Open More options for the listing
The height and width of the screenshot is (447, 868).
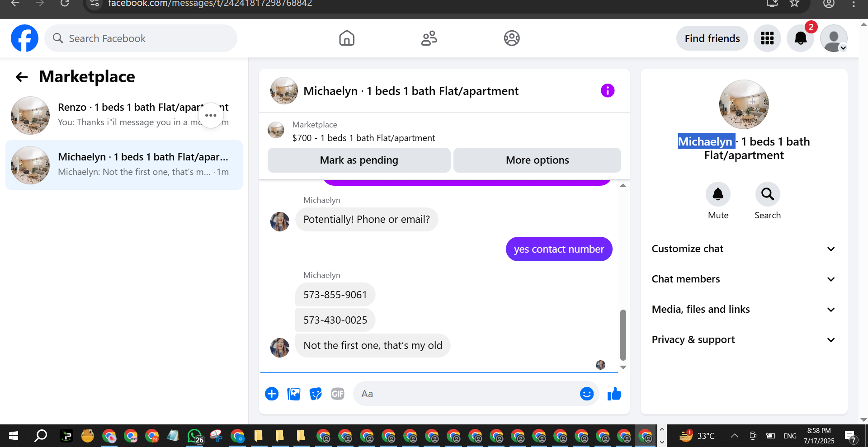click(x=537, y=160)
